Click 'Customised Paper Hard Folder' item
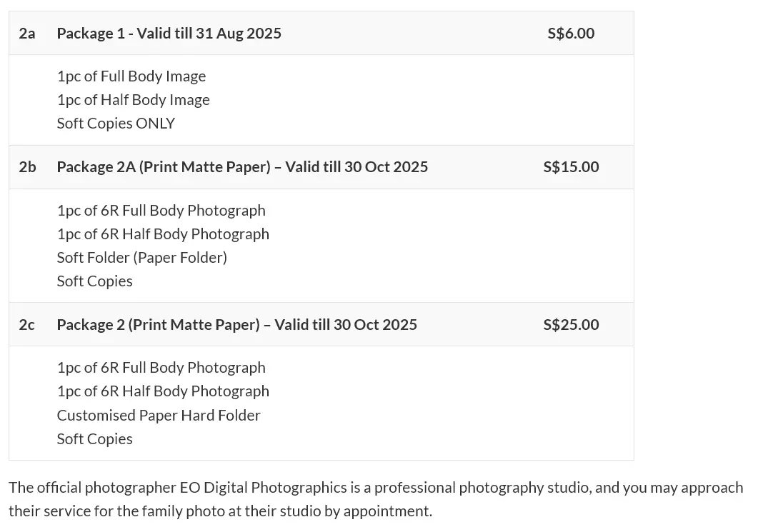758x532 pixels. (x=159, y=415)
